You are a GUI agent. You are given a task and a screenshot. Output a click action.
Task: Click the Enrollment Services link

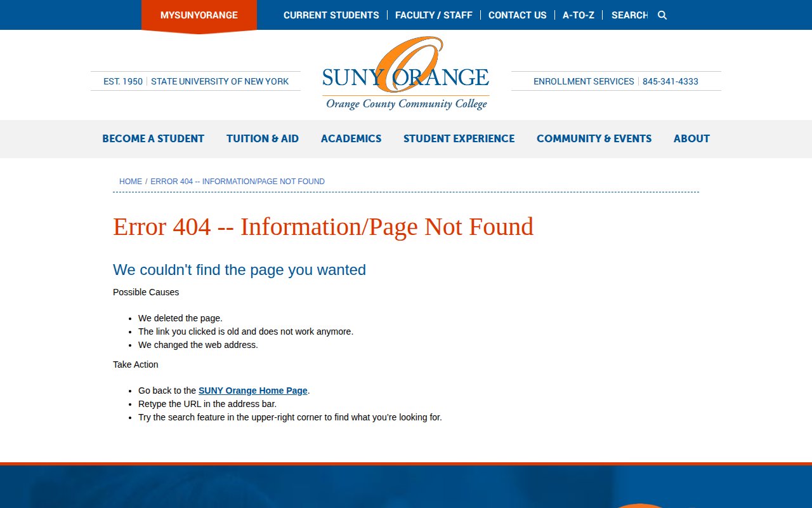point(584,81)
